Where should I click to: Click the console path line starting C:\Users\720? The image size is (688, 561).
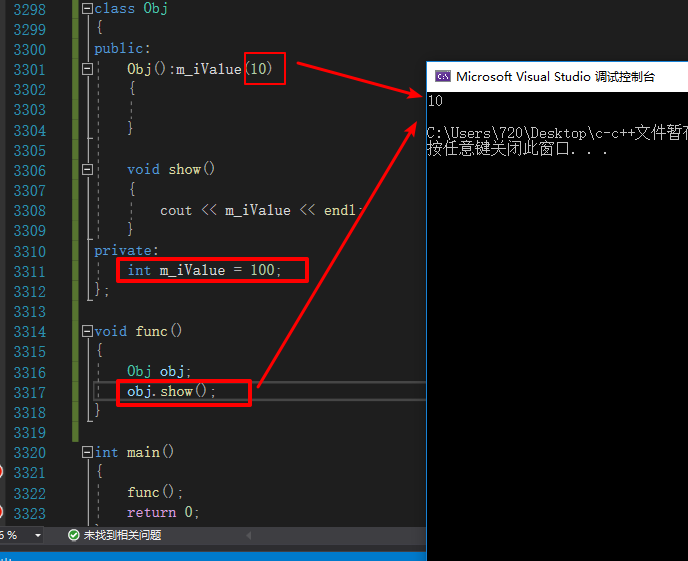pyautogui.click(x=557, y=133)
